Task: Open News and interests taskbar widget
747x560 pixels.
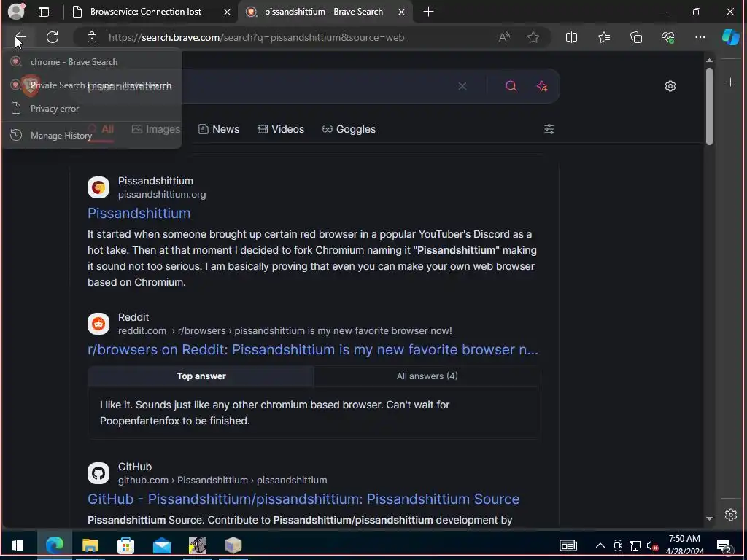Action: [568, 545]
